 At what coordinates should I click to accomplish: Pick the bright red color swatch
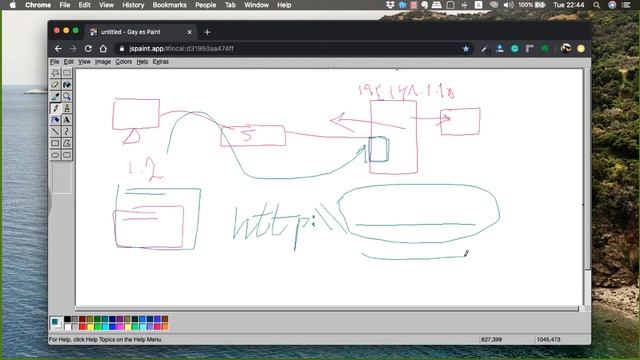tap(82, 327)
